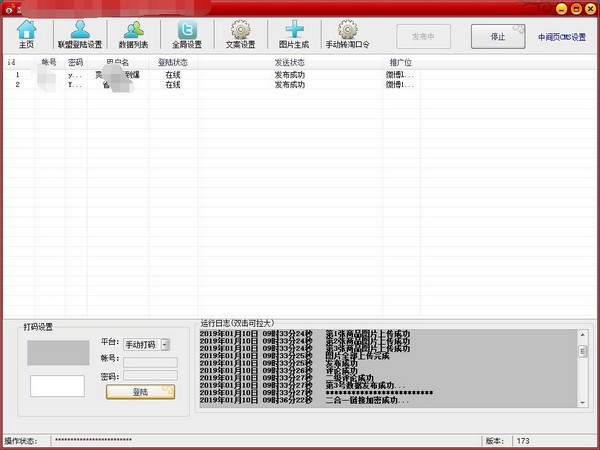600x450 pixels.
Task: Open 文案设置 copy settings
Action: click(240, 35)
